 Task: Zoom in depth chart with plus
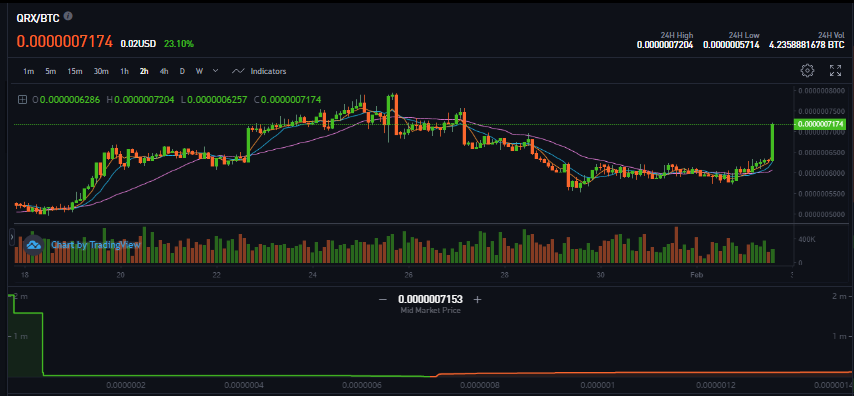pyautogui.click(x=478, y=300)
